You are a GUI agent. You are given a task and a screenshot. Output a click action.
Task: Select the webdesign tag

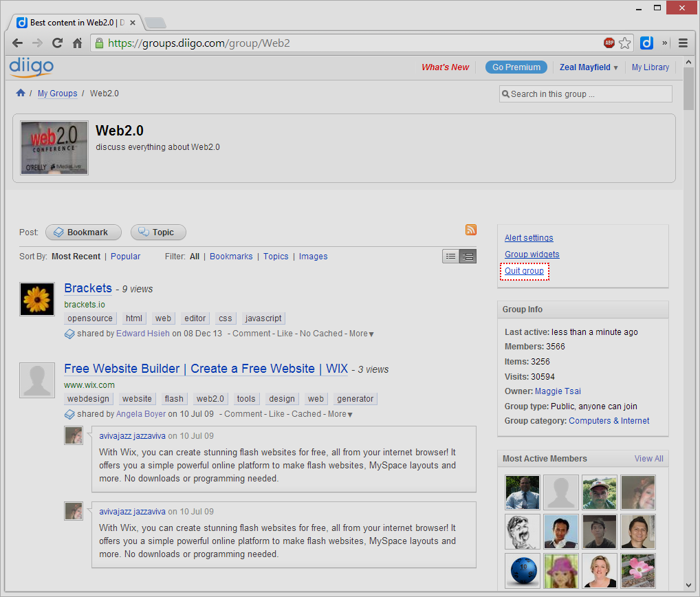[x=89, y=399]
